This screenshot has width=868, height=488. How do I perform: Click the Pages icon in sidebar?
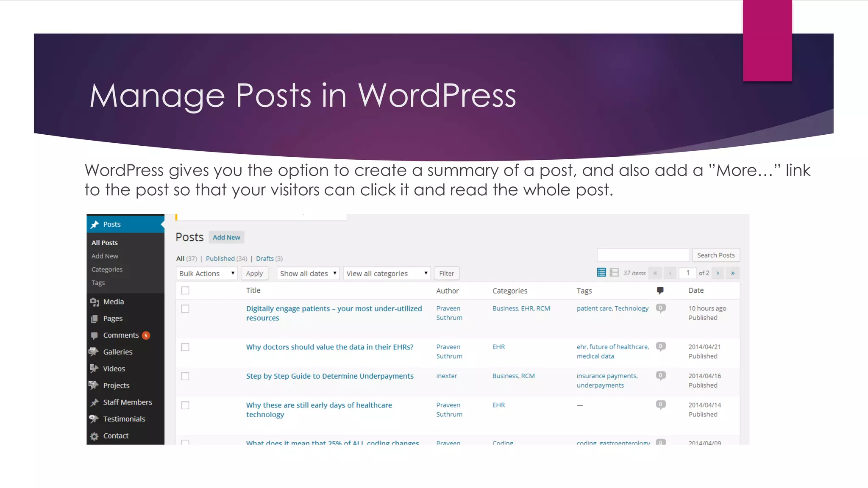pos(95,319)
